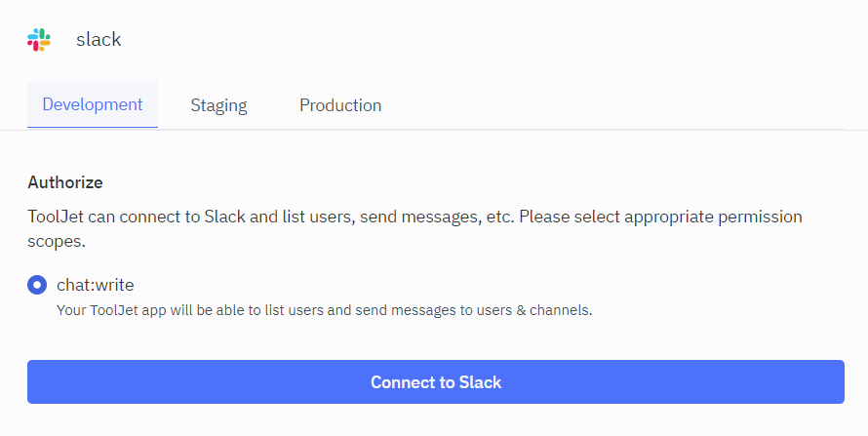This screenshot has height=436, width=868.
Task: Click the slack data source name
Action: 99,40
